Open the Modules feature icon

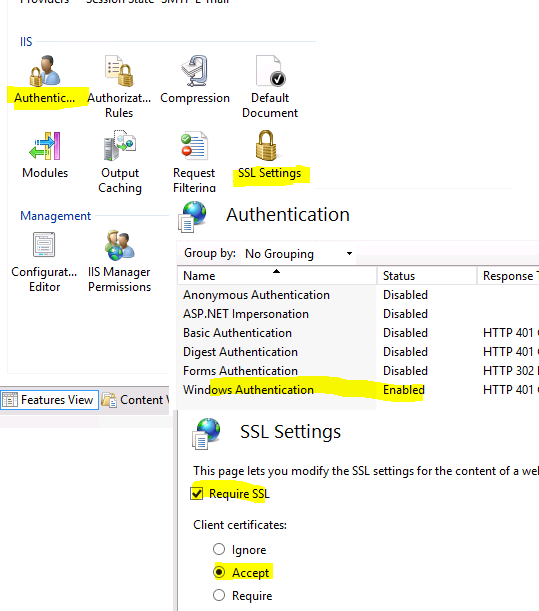[x=45, y=146]
